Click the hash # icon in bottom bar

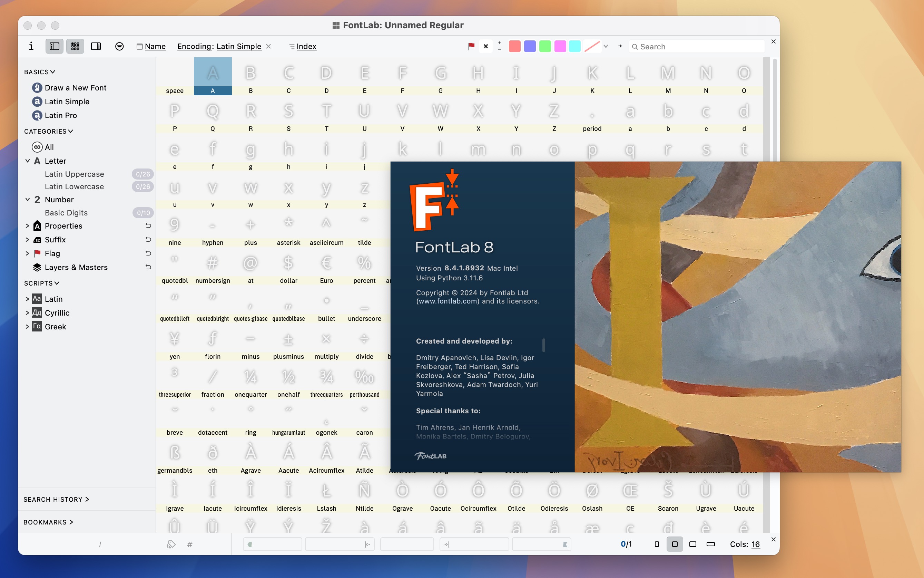point(189,544)
